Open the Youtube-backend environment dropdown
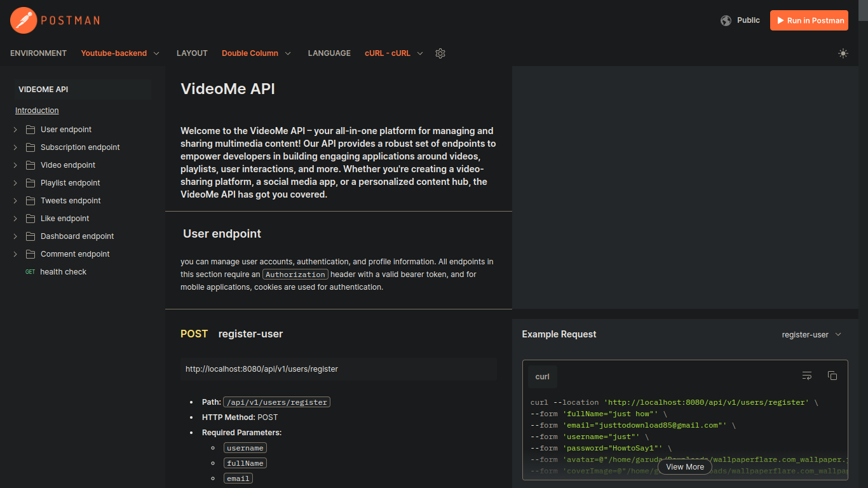 120,53
